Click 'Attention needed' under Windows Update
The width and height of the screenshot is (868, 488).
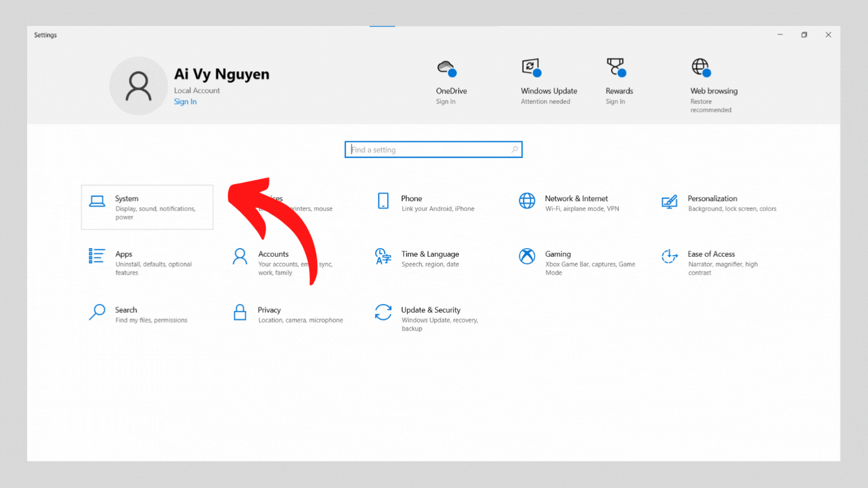coord(546,102)
